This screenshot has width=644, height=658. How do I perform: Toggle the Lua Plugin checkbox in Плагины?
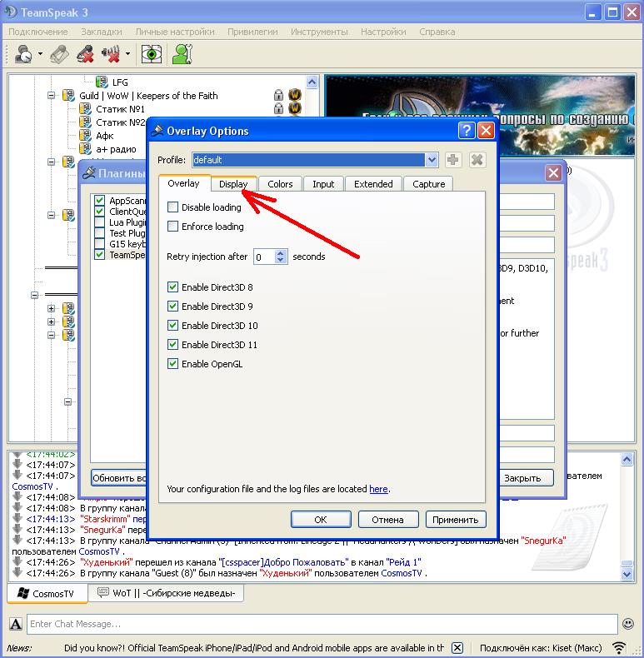[99, 222]
